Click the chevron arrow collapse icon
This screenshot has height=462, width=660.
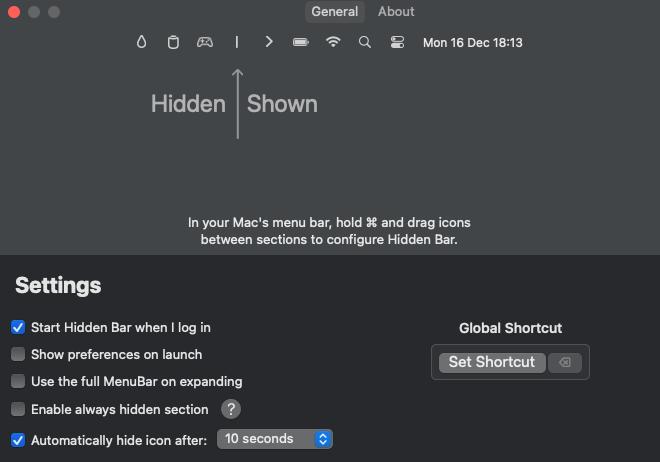tap(269, 42)
